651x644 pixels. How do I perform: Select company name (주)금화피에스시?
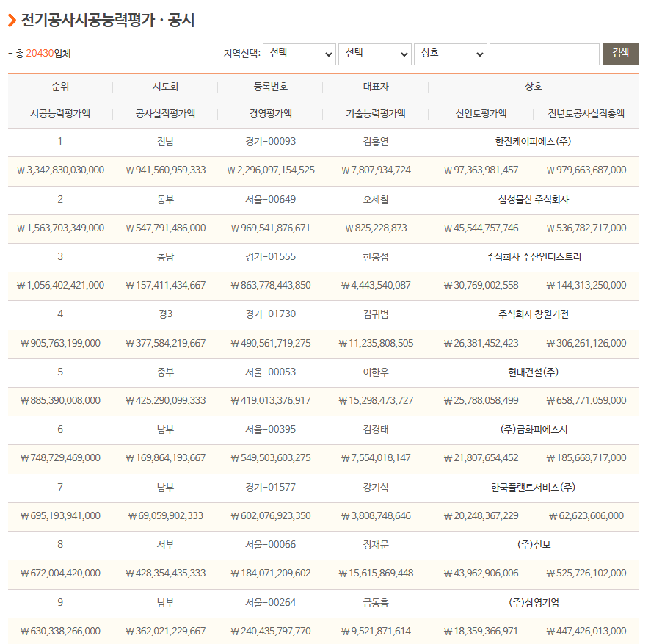point(533,429)
